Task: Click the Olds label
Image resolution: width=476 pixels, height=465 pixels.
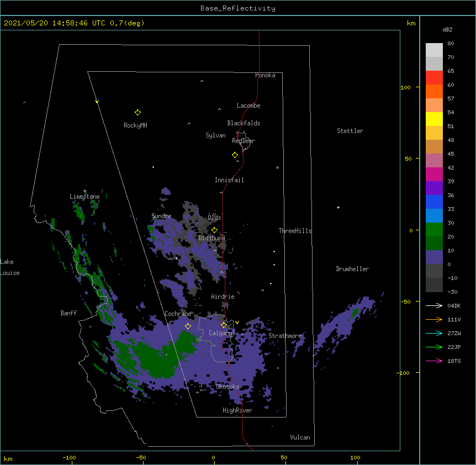Action: [x=214, y=218]
